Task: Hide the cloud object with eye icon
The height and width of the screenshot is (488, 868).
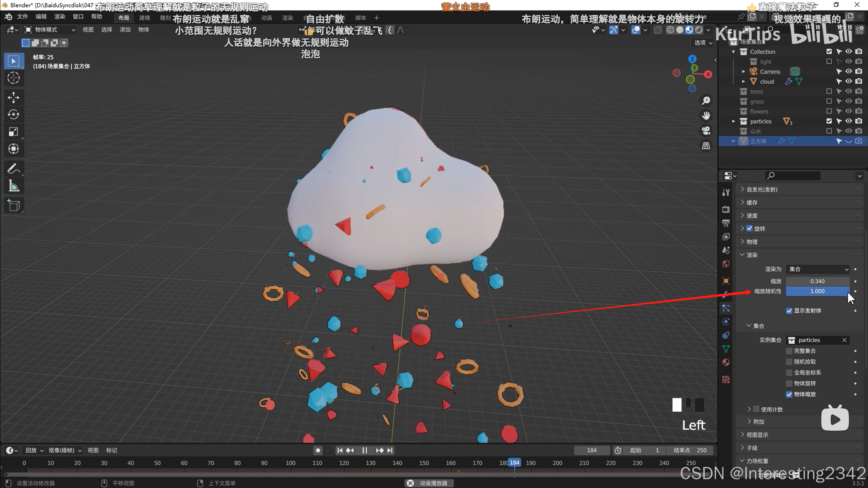Action: (x=848, y=81)
